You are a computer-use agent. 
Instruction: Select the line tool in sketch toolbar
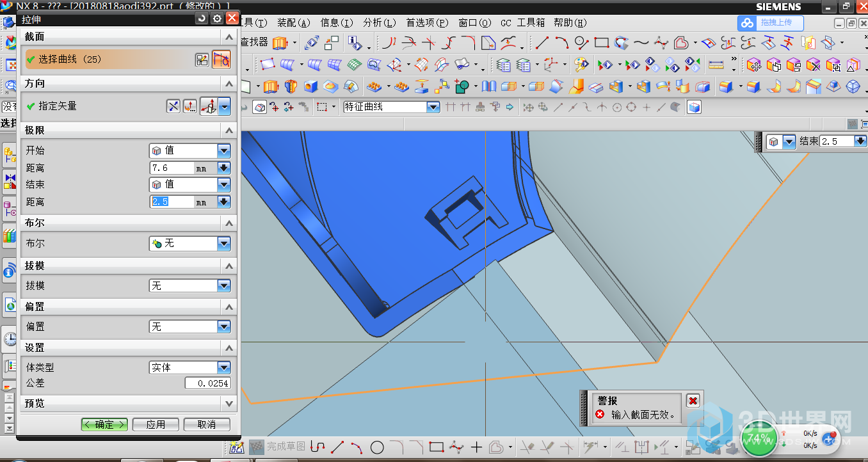339,447
